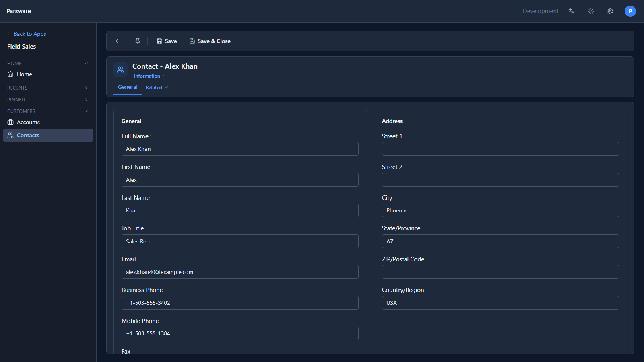Open the Information form selector dropdown
644x362 pixels.
pos(150,76)
